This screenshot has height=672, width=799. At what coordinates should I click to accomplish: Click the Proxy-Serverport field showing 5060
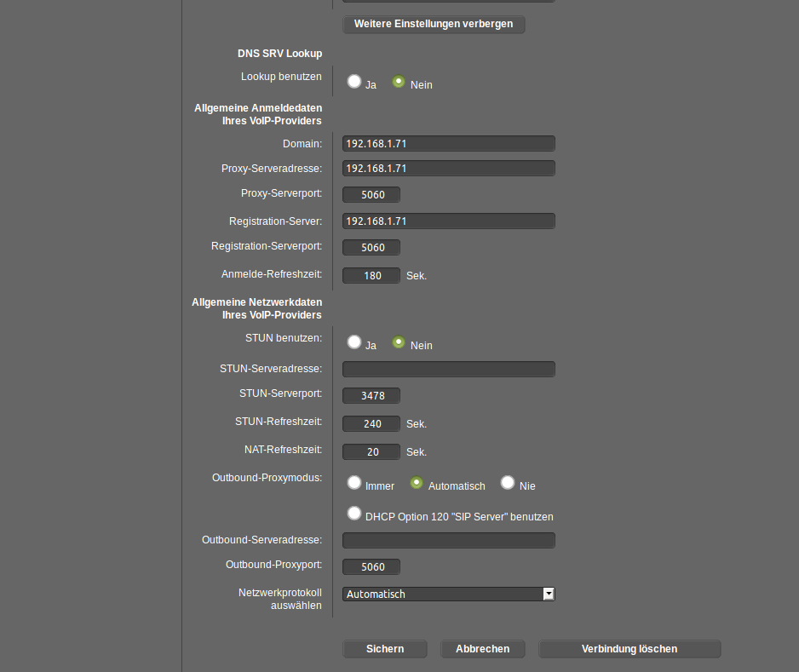(371, 194)
